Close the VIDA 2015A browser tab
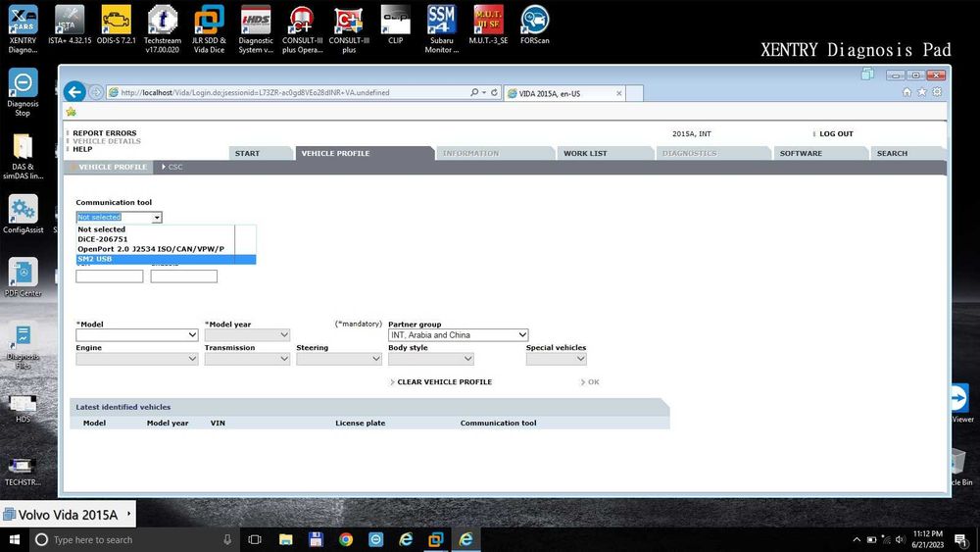This screenshot has width=980, height=552. 618,93
